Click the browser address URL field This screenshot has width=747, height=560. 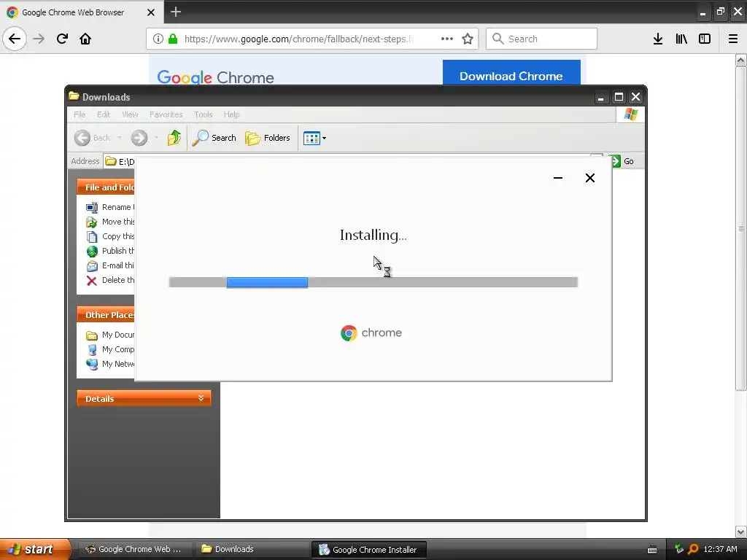[x=298, y=39]
